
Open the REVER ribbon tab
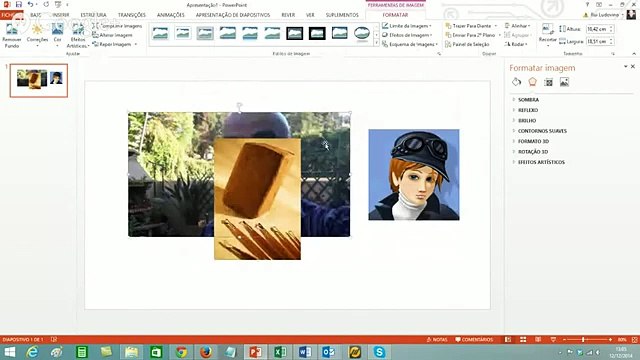pos(288,15)
